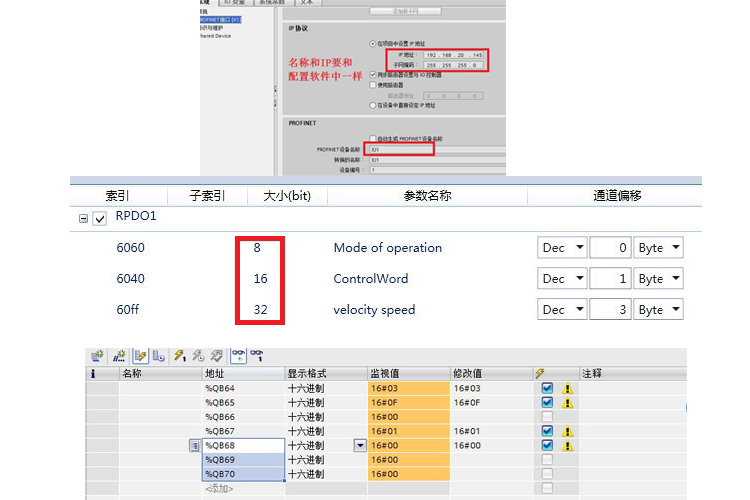Click the Add row icon in the watch table toolbar

pyautogui.click(x=119, y=356)
